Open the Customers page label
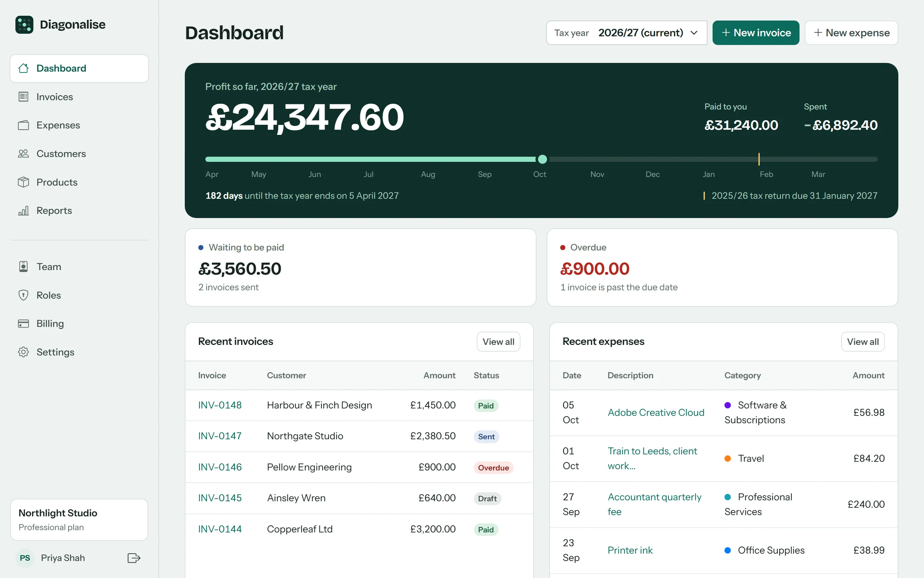 pyautogui.click(x=61, y=154)
